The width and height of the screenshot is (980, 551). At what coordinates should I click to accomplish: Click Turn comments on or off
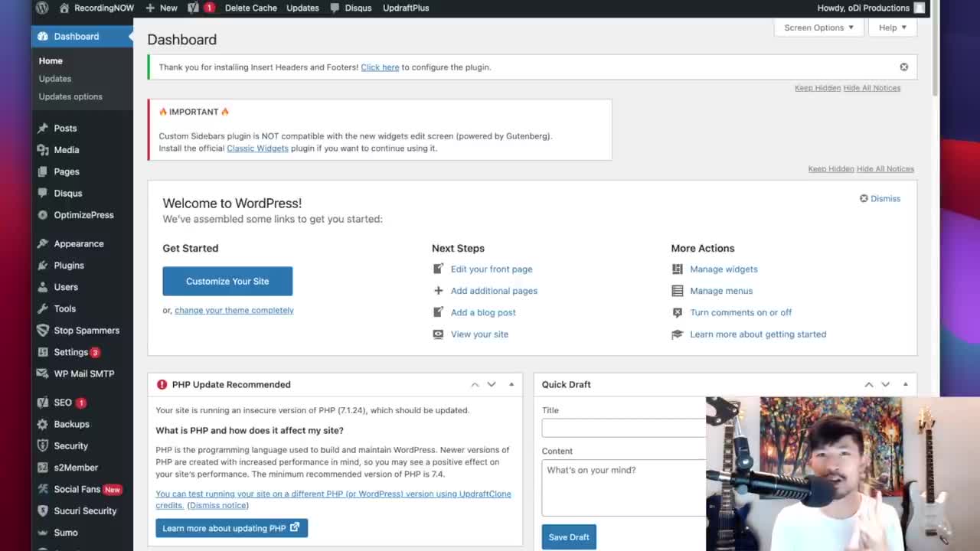[740, 312]
